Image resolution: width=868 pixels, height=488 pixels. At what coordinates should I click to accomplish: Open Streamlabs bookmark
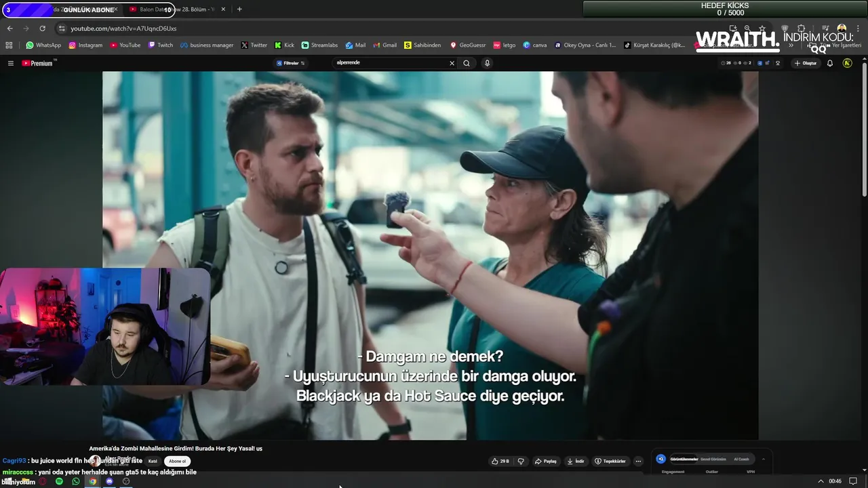click(x=319, y=45)
